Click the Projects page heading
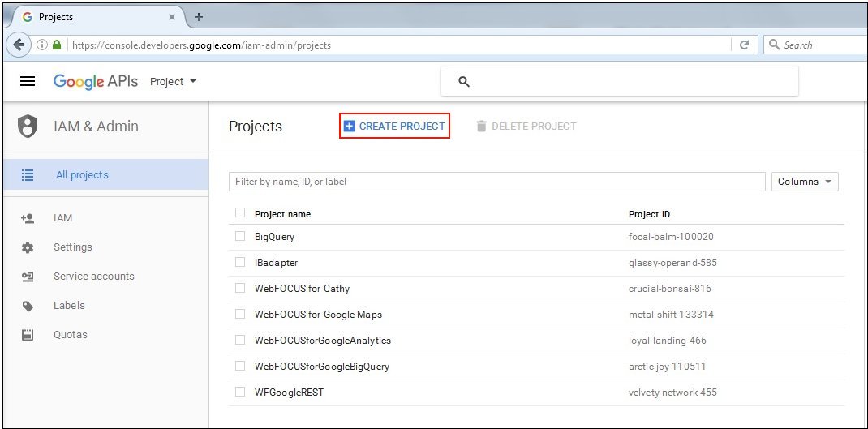Viewport: 868px width, 429px height. (x=256, y=127)
